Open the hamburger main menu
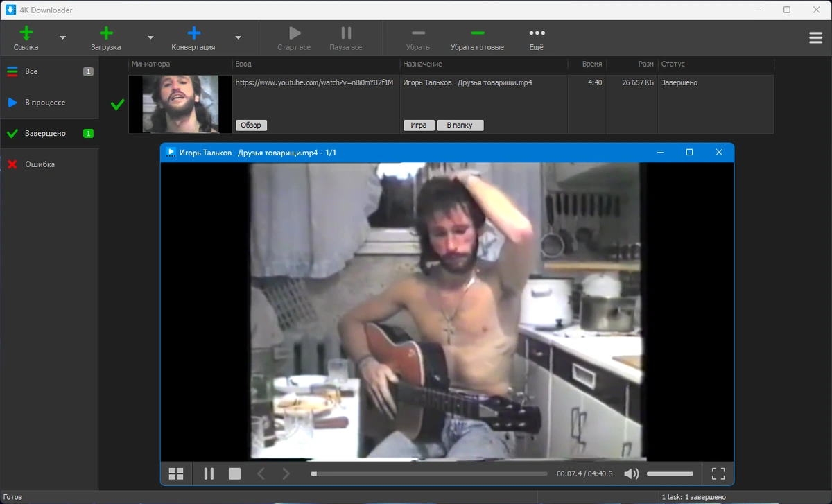Screen dimensions: 832x504 815,37
